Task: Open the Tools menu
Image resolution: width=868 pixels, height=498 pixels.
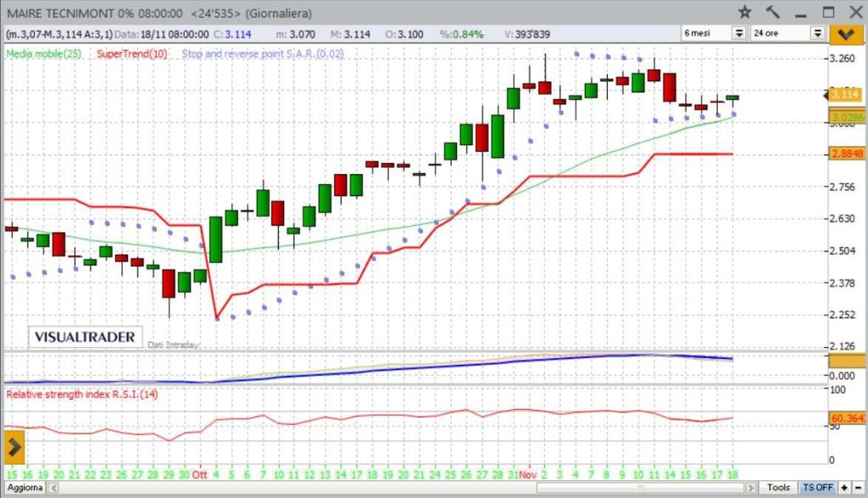Action: [x=778, y=488]
